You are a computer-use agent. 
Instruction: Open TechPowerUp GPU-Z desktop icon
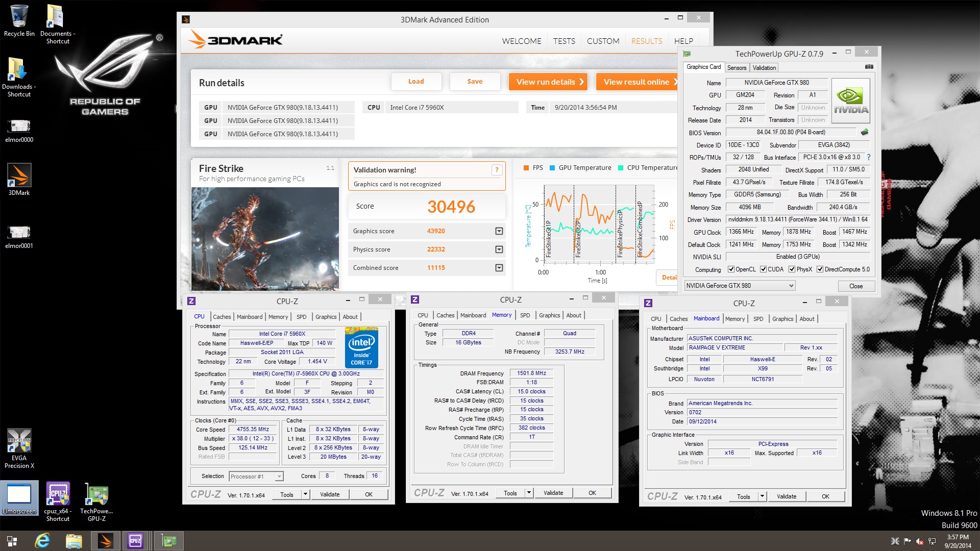96,501
